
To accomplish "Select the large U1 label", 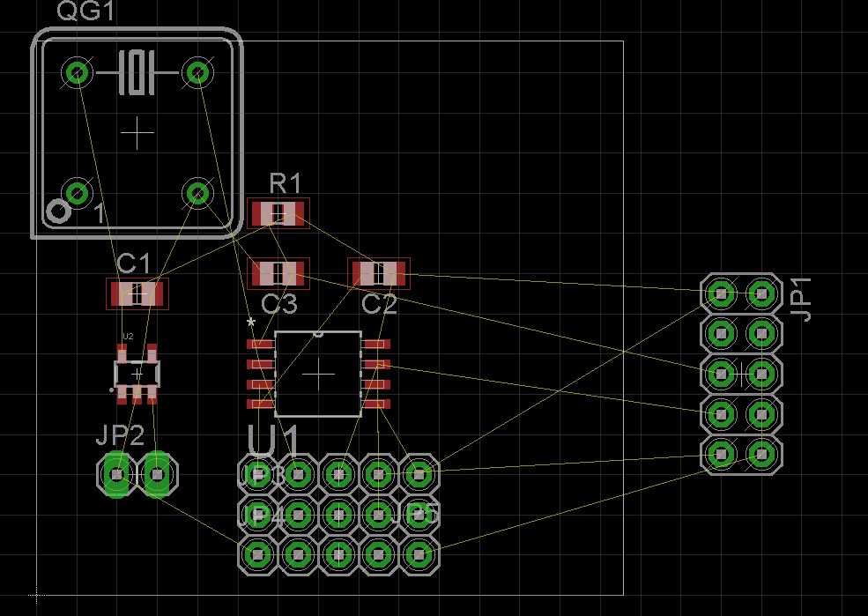I will 273,442.
